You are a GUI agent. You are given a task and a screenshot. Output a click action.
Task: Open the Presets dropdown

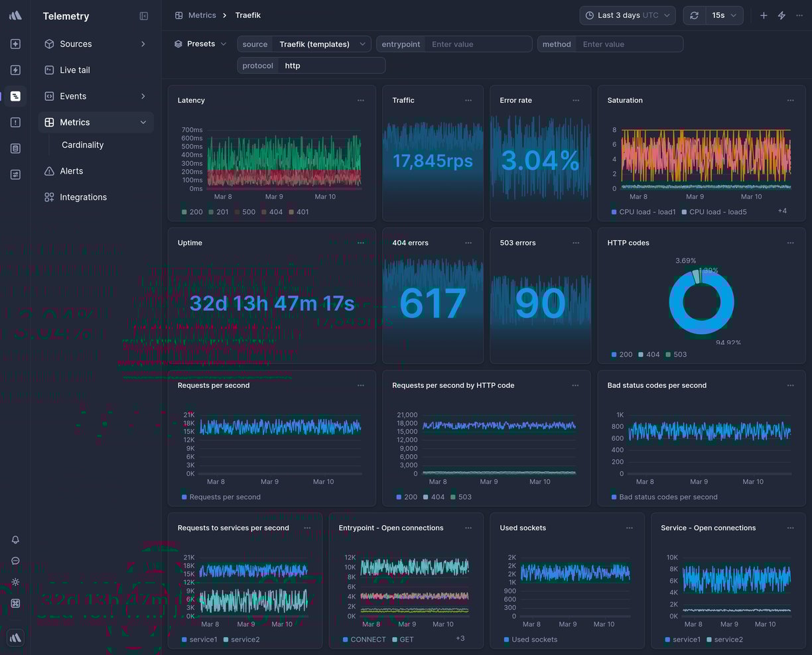tap(200, 44)
